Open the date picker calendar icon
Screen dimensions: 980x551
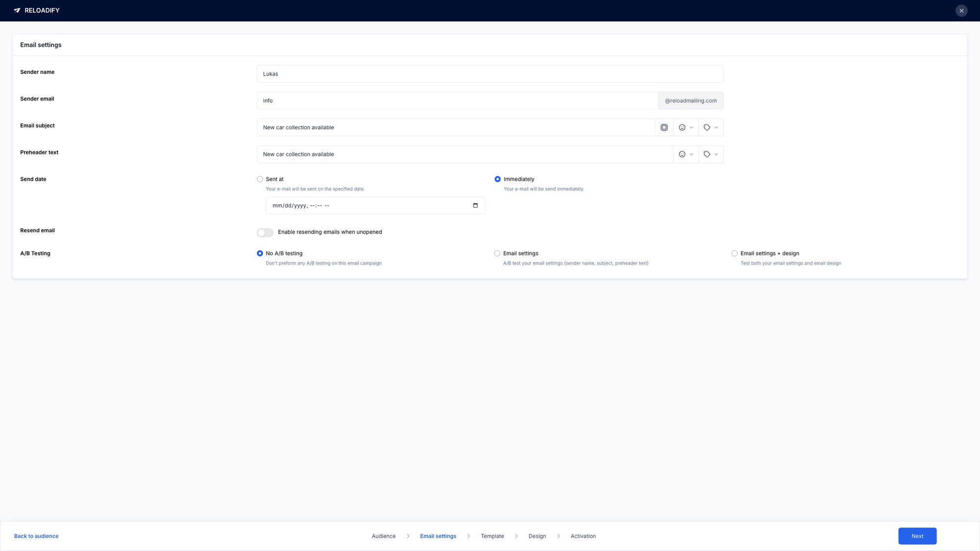(x=475, y=205)
